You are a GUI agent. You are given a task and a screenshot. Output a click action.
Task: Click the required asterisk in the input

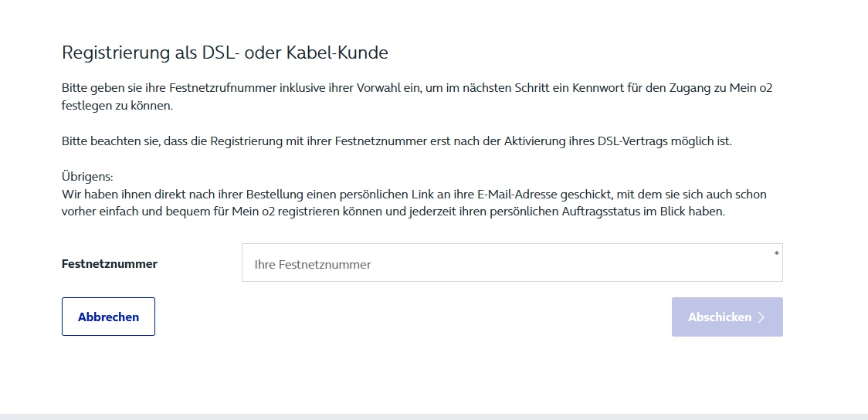(776, 253)
